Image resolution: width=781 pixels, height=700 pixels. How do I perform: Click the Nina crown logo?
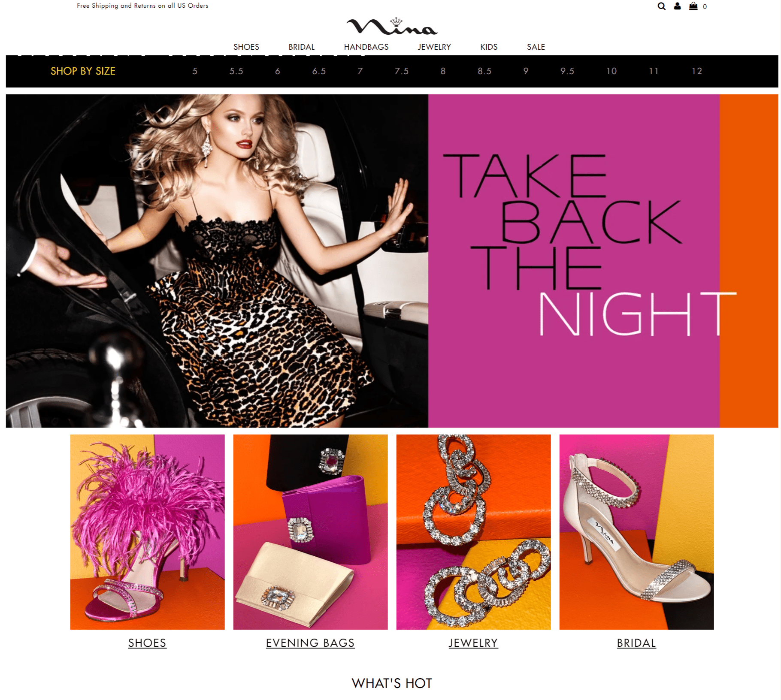tap(392, 27)
